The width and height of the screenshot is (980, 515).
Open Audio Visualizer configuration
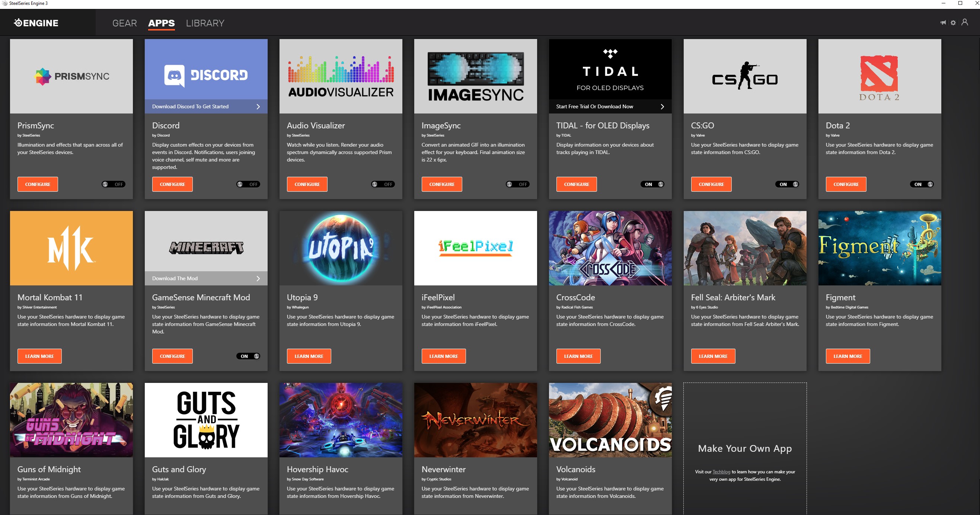pos(307,184)
